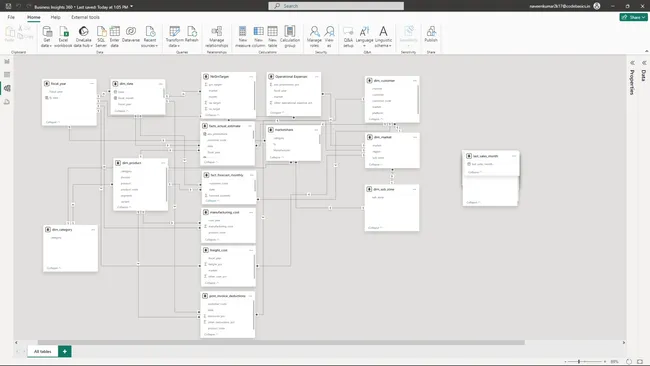
Task: Expand the Properties pane chevron
Action: (x=633, y=63)
